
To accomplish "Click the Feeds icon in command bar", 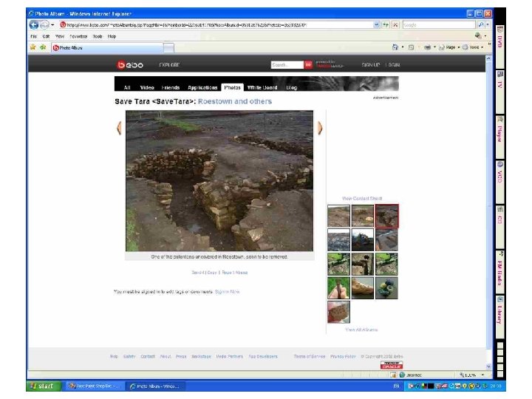I will click(412, 47).
